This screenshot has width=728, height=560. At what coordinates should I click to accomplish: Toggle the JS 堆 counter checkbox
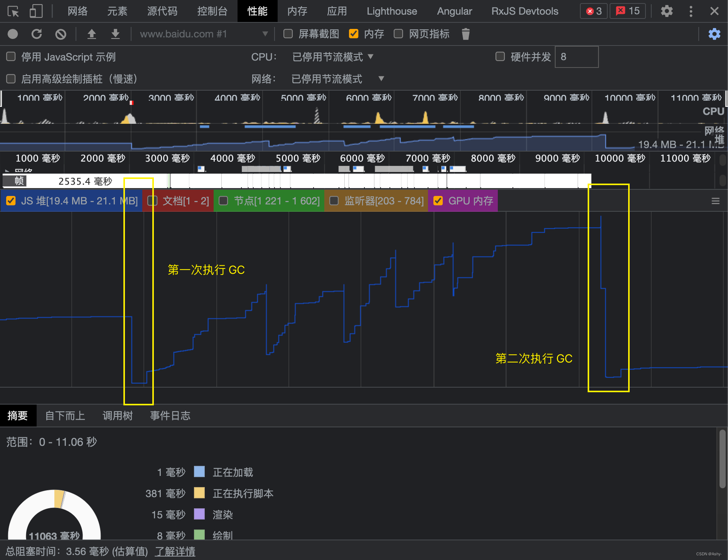[x=11, y=201]
